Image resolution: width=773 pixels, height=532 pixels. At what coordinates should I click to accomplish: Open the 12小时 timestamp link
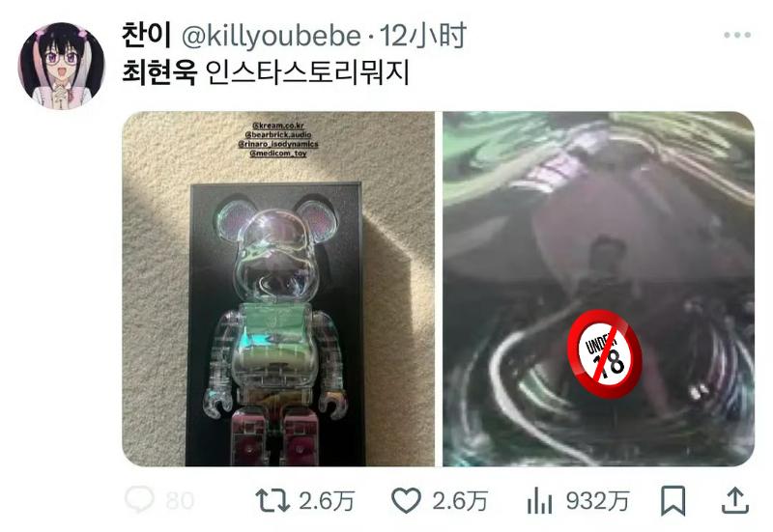coord(423,36)
